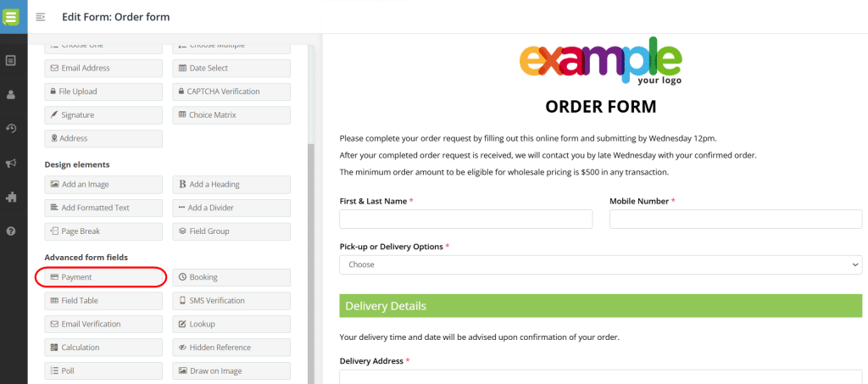Screen dimensions: 868x384
Task: Insert a Page Break element
Action: pyautogui.click(x=103, y=231)
